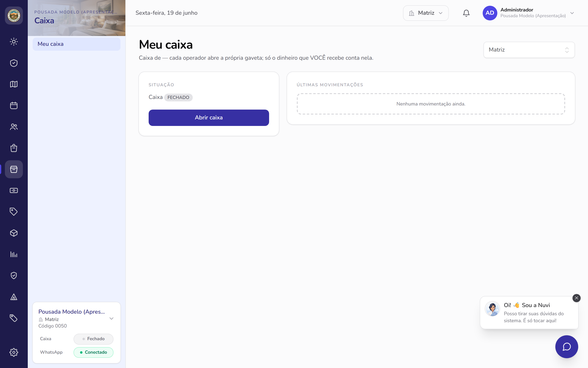Expand the Administrador user menu chevron
Screen dimensions: 588x368
click(x=572, y=13)
